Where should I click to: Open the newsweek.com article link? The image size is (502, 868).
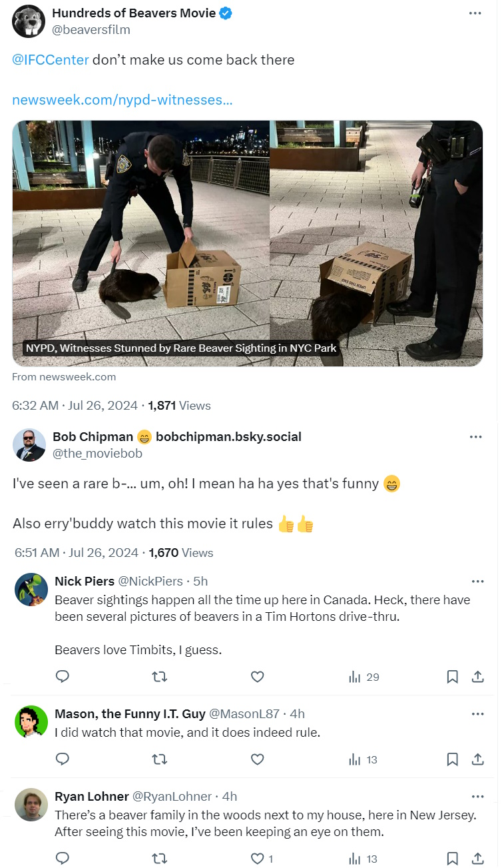tap(123, 100)
